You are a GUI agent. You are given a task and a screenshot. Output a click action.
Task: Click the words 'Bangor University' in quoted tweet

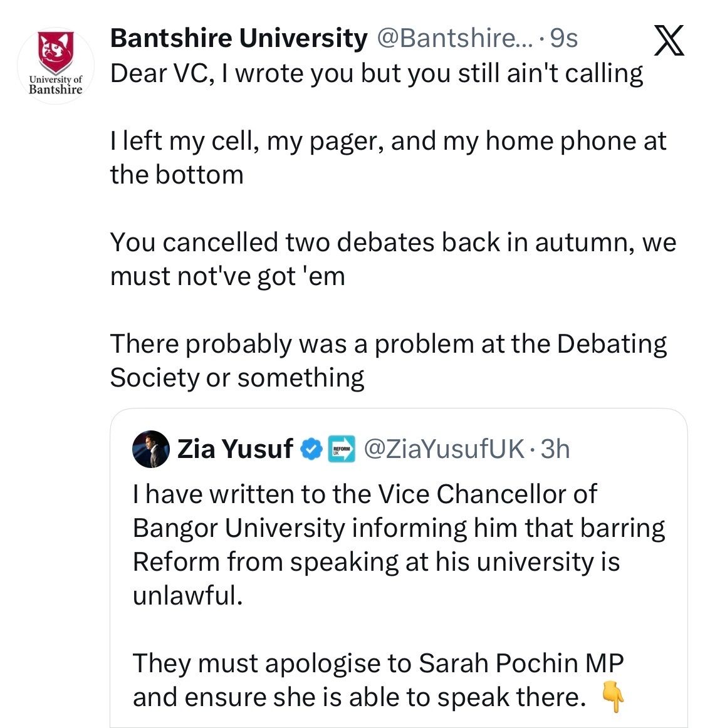coord(238,528)
